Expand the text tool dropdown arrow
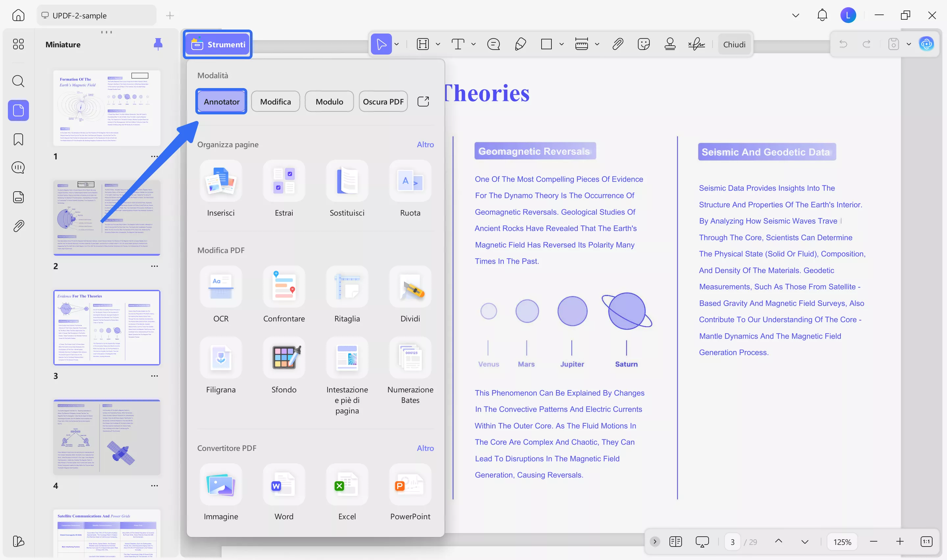This screenshot has width=947, height=560. point(473,44)
